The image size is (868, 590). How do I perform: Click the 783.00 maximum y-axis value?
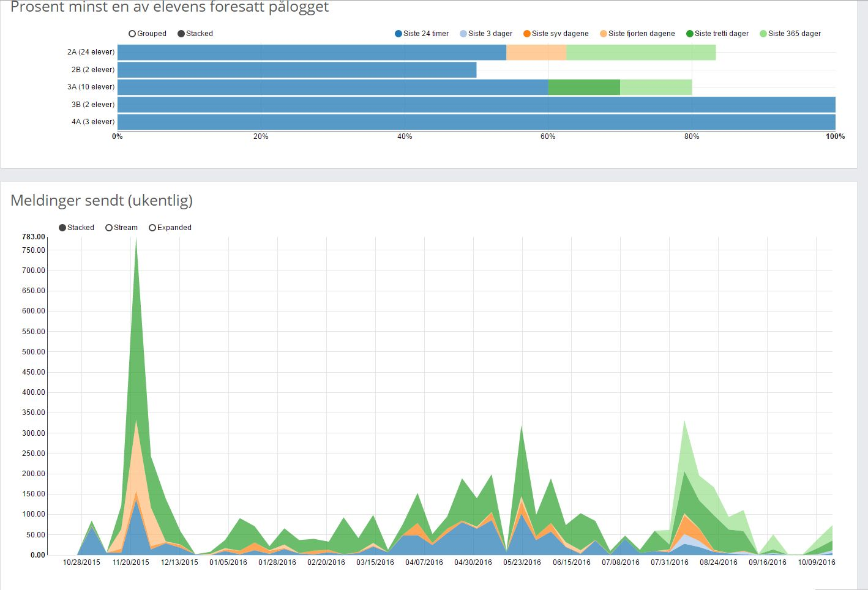click(x=34, y=237)
